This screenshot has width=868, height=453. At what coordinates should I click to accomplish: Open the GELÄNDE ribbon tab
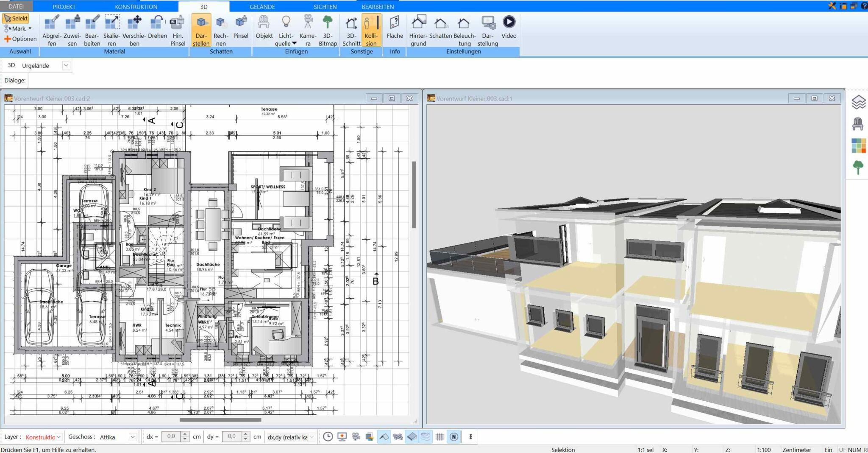pos(262,6)
